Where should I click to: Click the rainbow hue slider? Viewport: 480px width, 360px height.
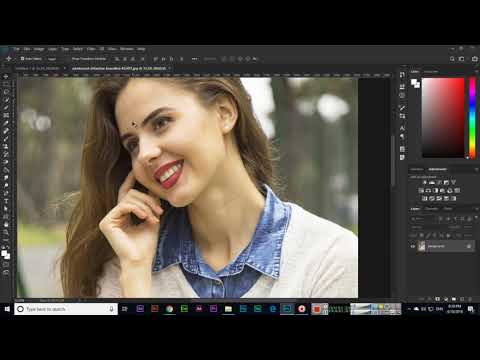coord(472,117)
